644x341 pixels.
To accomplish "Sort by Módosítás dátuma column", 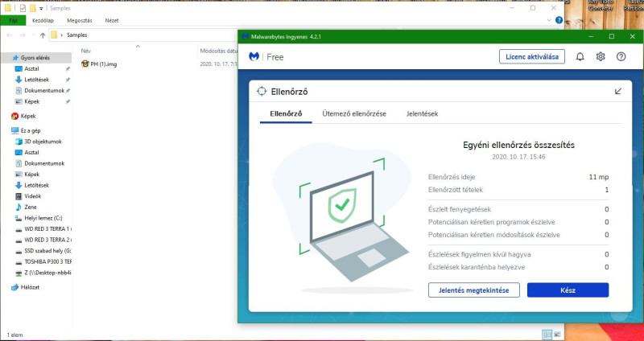I will [217, 51].
